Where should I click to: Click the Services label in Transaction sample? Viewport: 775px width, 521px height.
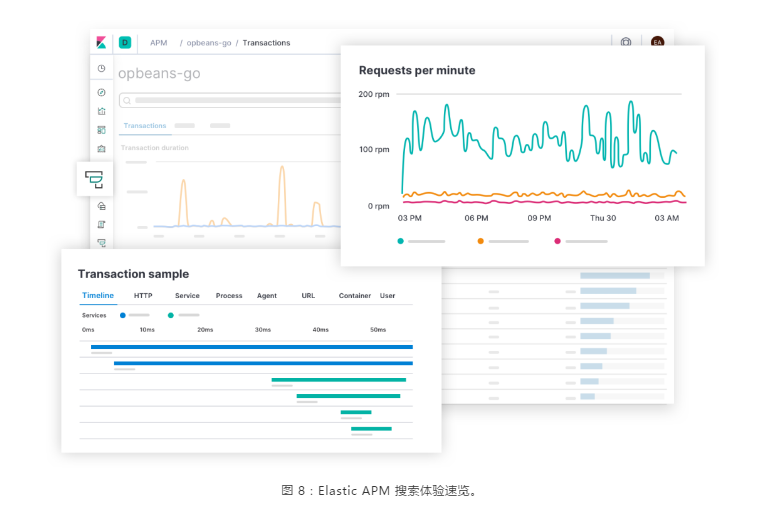[x=94, y=315]
